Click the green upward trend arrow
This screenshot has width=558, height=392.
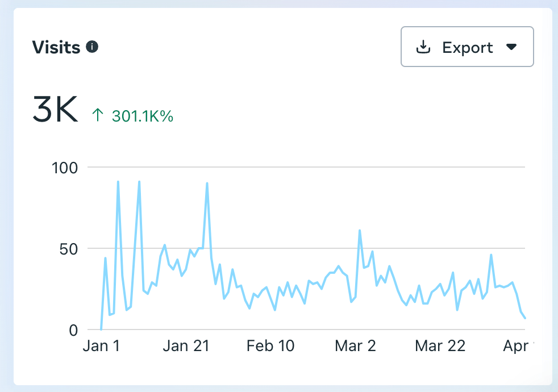pyautogui.click(x=98, y=116)
